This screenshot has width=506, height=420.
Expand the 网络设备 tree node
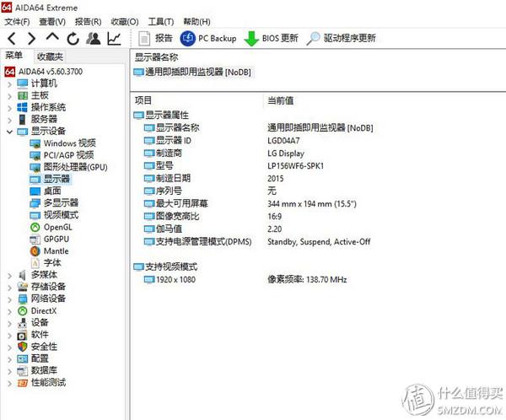point(9,299)
